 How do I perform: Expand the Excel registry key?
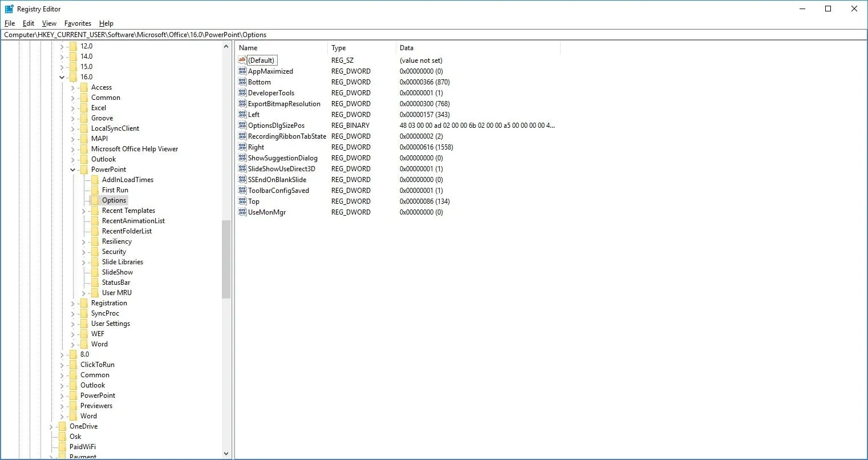[x=73, y=108]
